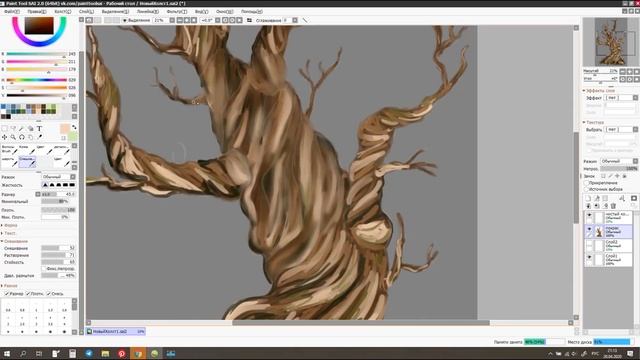Create a new linework layer
Image resolution: width=640 pixels, height=360 pixels.
597,198
